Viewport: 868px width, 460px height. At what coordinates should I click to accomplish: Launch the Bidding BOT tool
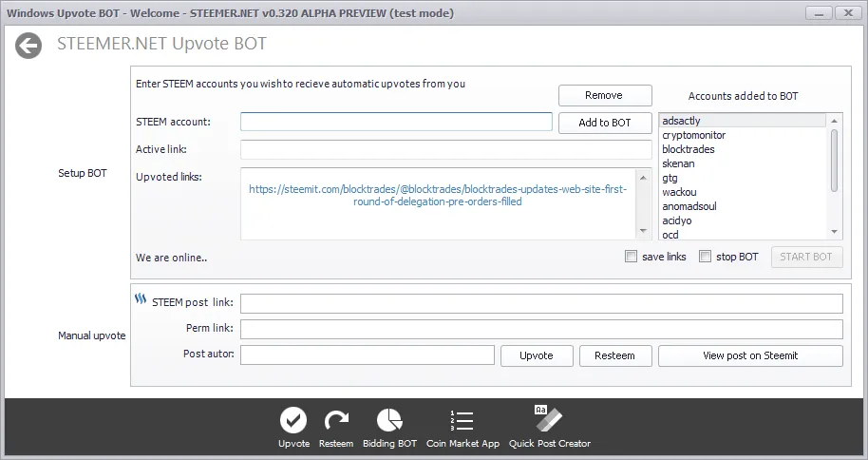pyautogui.click(x=389, y=428)
